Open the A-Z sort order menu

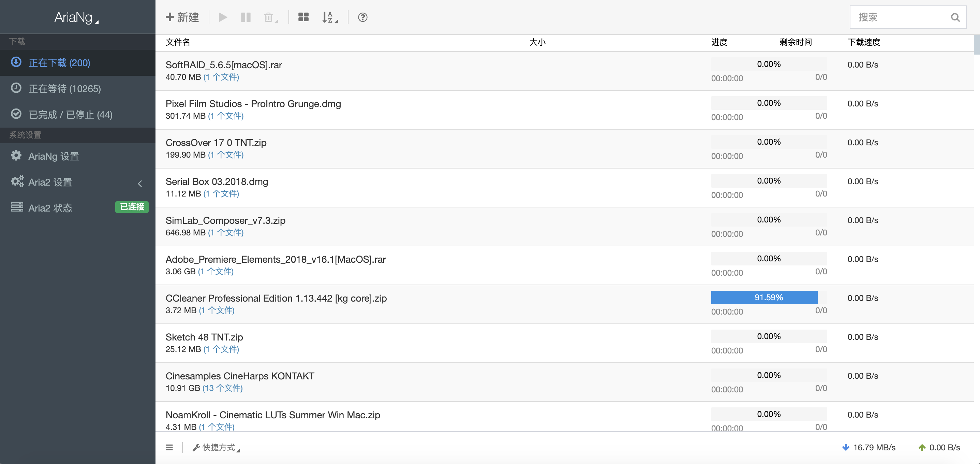tap(329, 17)
